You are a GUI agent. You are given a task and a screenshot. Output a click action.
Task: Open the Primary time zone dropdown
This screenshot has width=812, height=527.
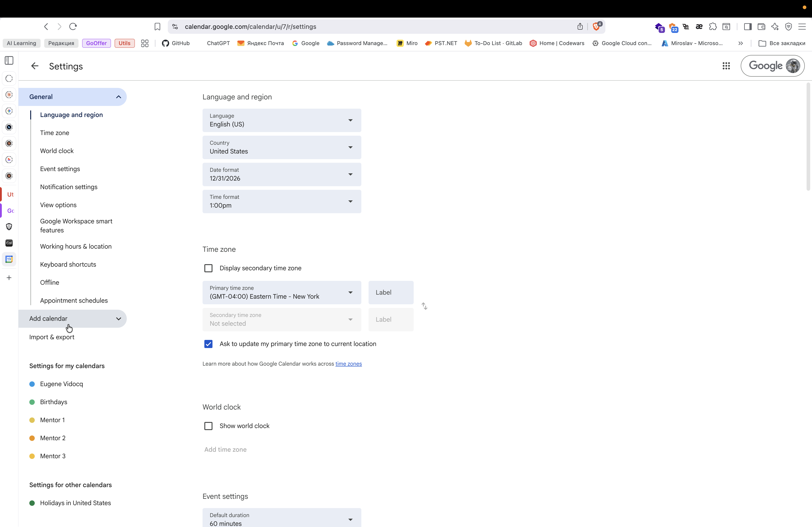click(282, 293)
